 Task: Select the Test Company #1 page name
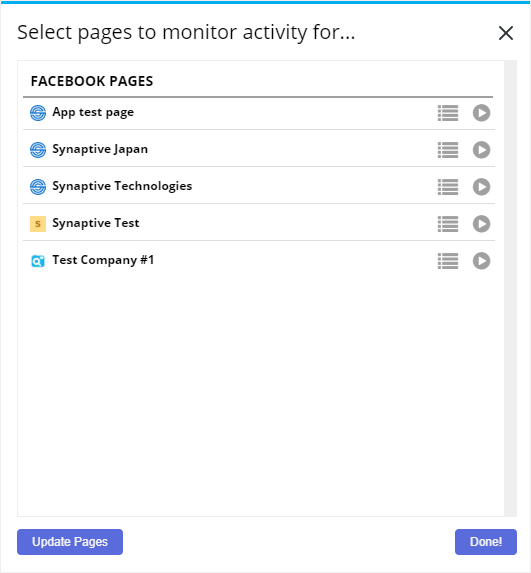click(103, 260)
